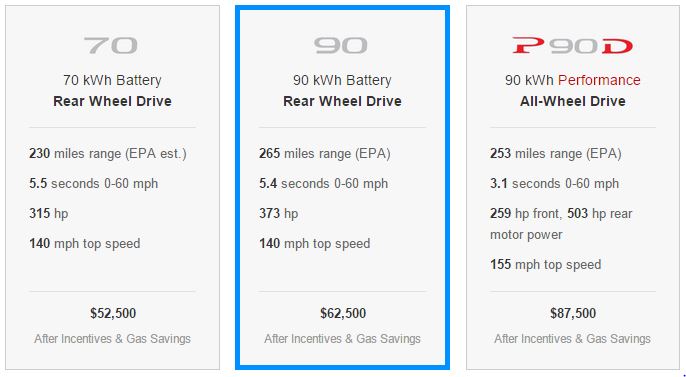Click the $52,500 price

[113, 313]
